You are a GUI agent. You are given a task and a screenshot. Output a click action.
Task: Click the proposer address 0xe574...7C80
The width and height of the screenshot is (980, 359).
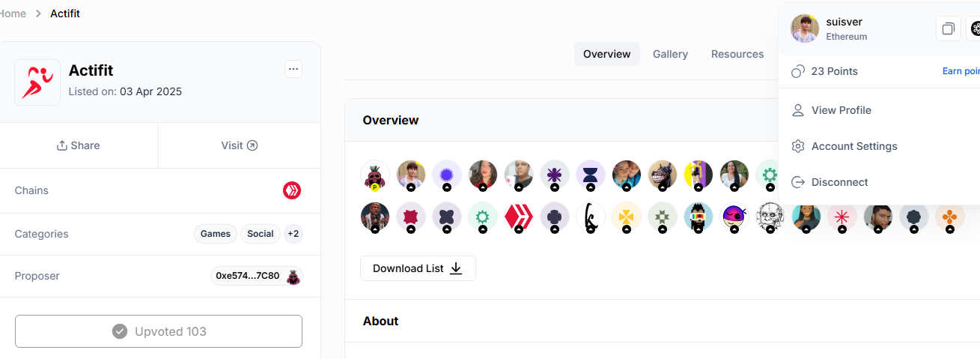248,276
